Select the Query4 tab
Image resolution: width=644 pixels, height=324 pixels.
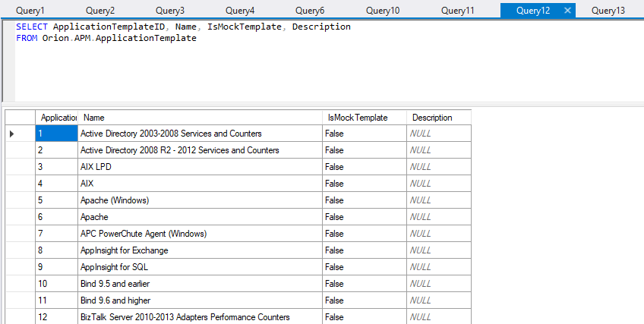pyautogui.click(x=240, y=11)
